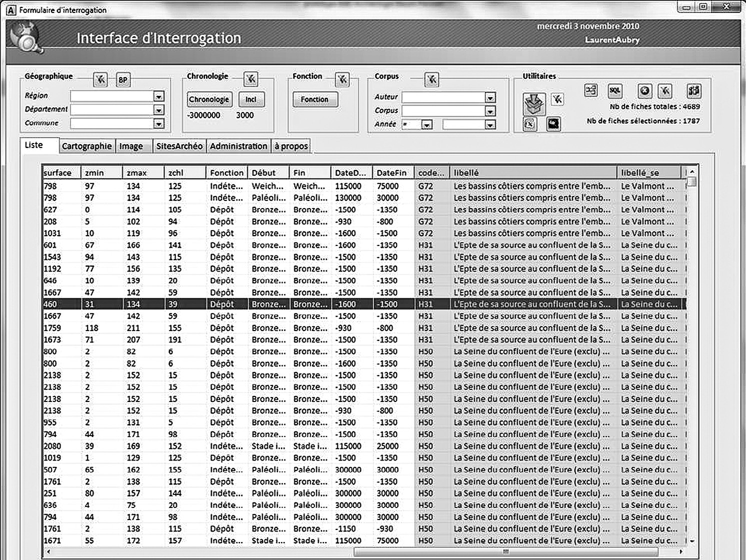Open the Image tab
This screenshot has height=560, width=746.
pos(133,146)
